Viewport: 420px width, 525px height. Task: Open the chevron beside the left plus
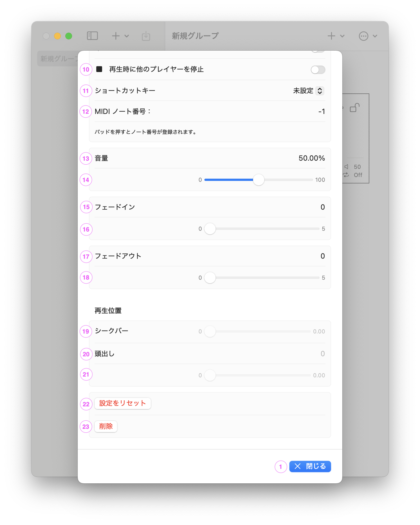click(x=127, y=36)
